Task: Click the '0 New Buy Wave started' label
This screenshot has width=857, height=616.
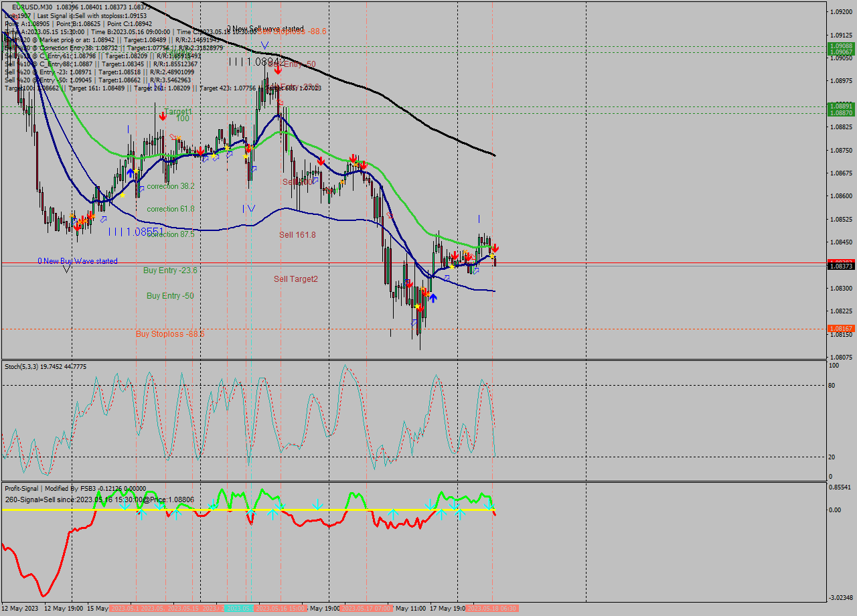Action: tap(78, 261)
